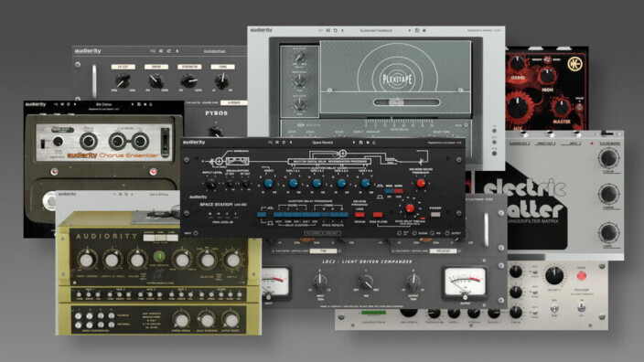Click the vertical level slider in Pyros plugin
644x362 pixels.
[94, 80]
